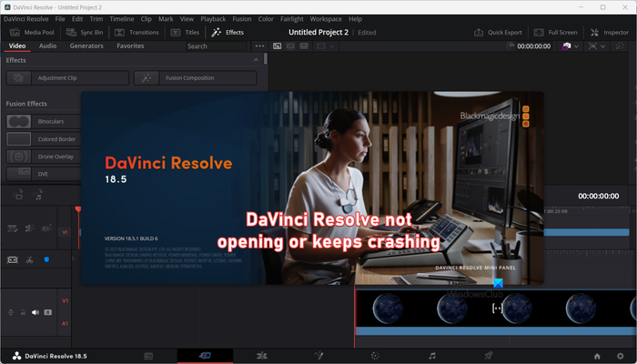Select the Adjustment Clip effect
Image resolution: width=637 pixels, height=364 pixels.
coord(67,78)
